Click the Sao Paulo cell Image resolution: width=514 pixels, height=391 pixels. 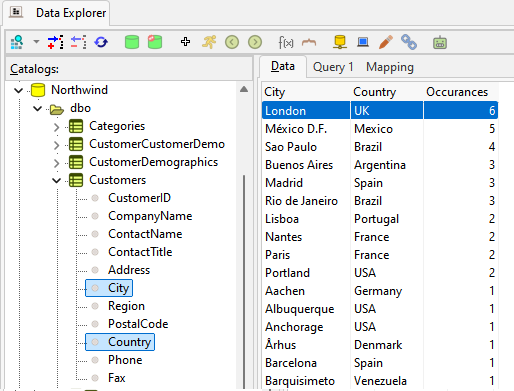click(x=306, y=147)
